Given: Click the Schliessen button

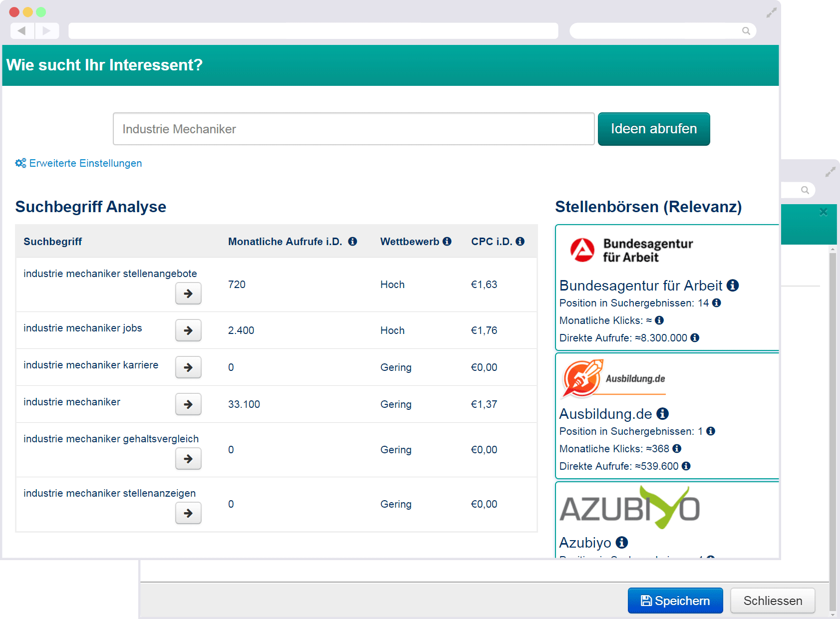Looking at the screenshot, I should (773, 601).
